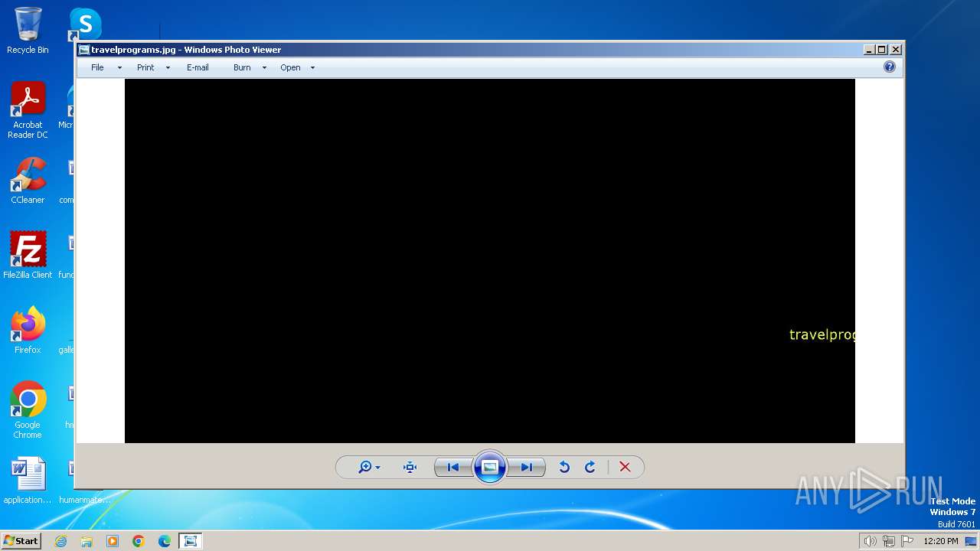Image resolution: width=980 pixels, height=551 pixels.
Task: Open the Start menu
Action: pos(21,541)
